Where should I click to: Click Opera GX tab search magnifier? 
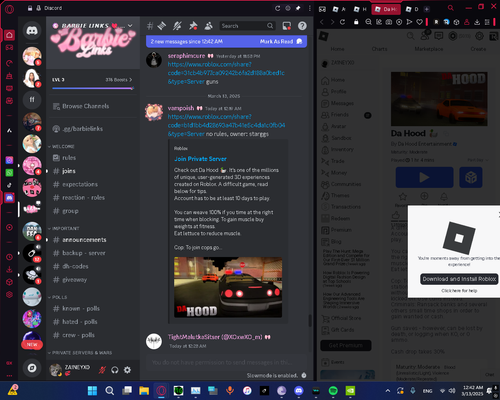click(451, 8)
